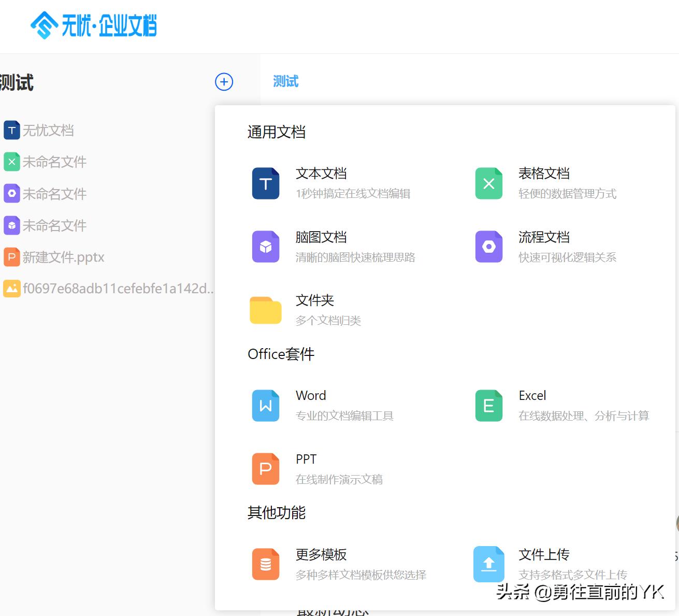Select the Word entry label

(x=311, y=396)
